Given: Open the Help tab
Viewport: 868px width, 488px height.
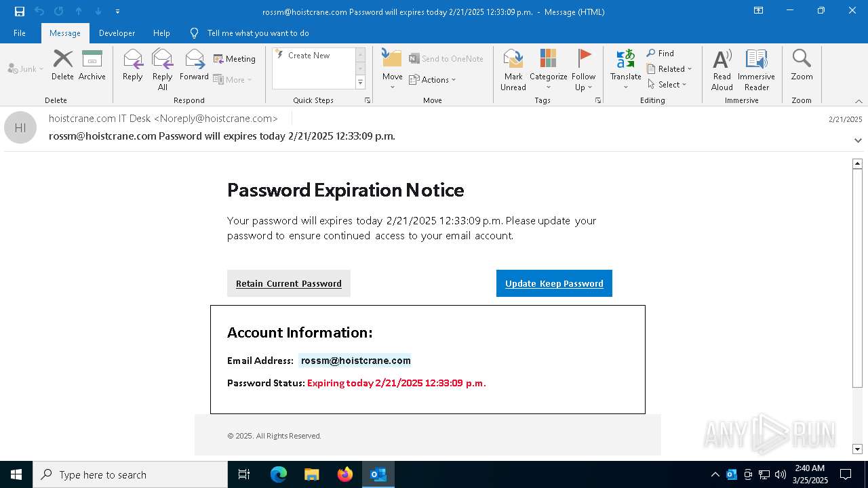Looking at the screenshot, I should 161,33.
